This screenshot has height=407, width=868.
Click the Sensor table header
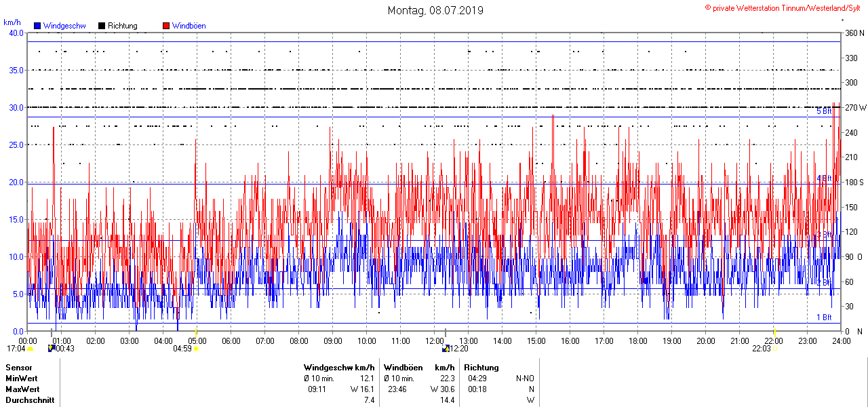(x=18, y=368)
